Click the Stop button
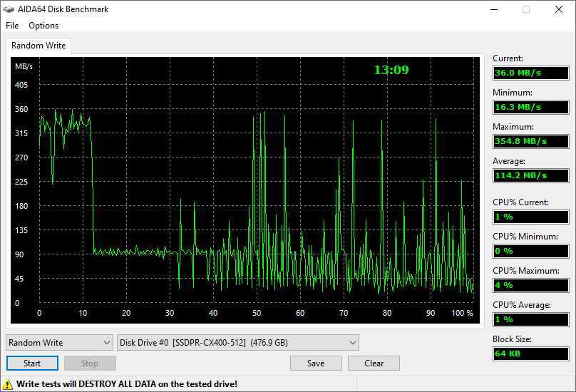Image resolution: width=576 pixels, height=392 pixels. pos(90,363)
